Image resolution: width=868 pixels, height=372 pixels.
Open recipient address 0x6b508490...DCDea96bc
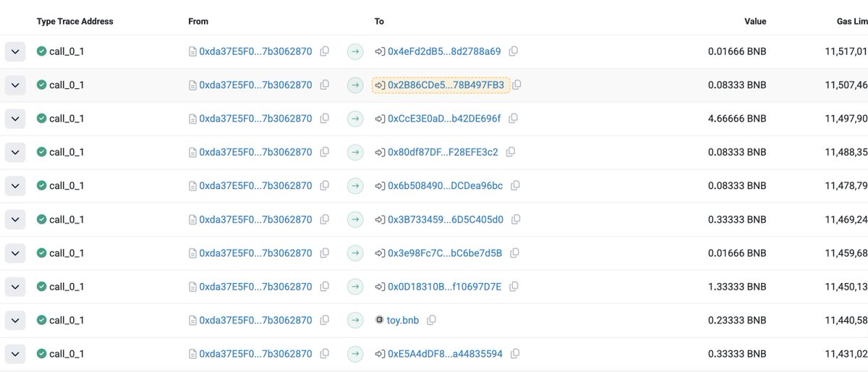tap(445, 186)
